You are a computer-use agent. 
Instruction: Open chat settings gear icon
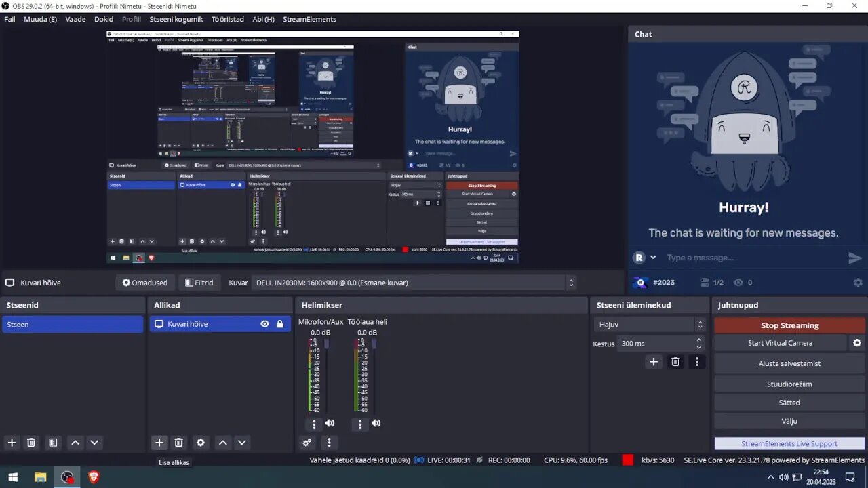click(x=858, y=283)
